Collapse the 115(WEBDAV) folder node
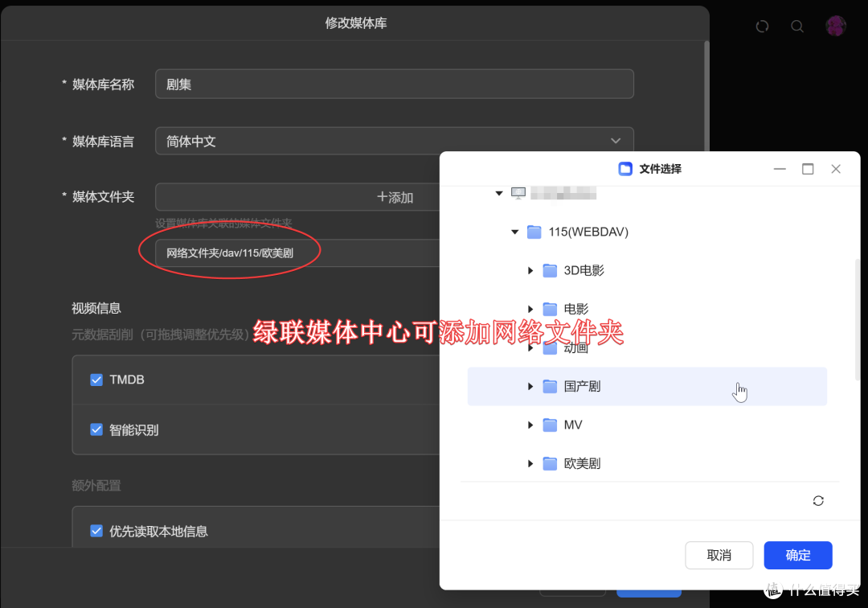Image resolution: width=868 pixels, height=608 pixels. coord(515,232)
